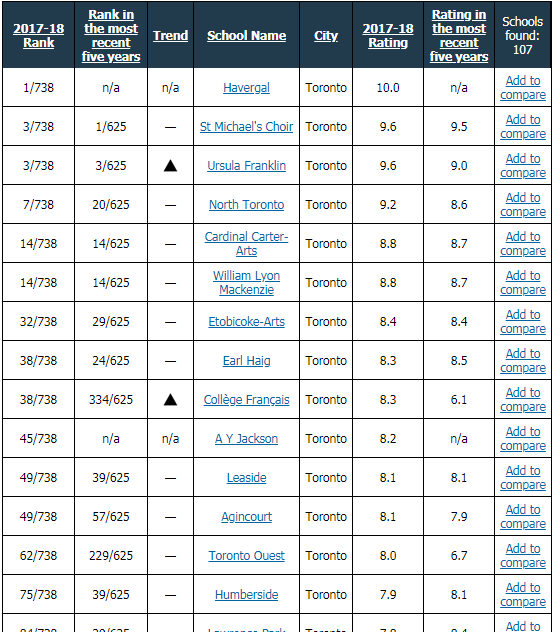Sort table by Trend header
Viewport: 552px width, 632px height.
170,35
